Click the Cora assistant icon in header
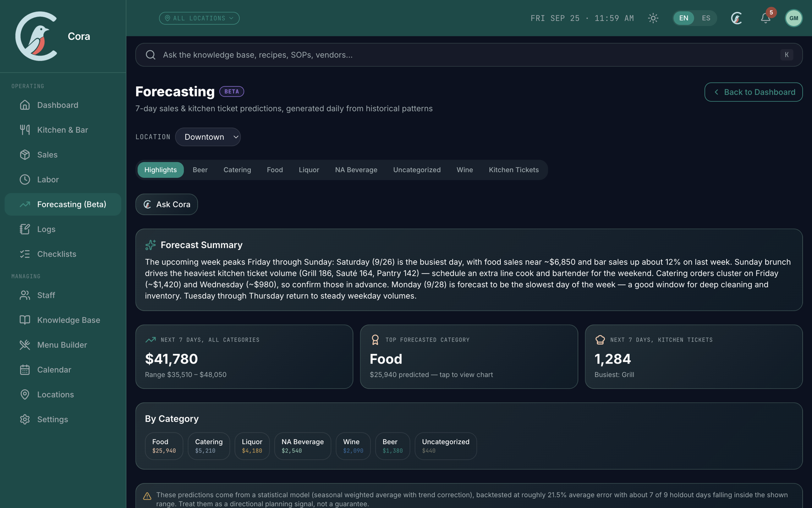The image size is (812, 508). coord(736,18)
